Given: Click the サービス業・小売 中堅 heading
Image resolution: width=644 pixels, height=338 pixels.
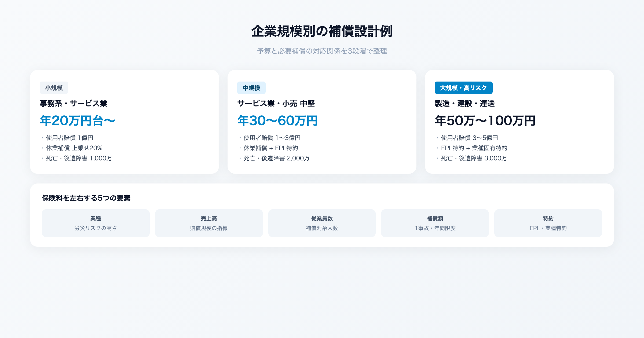Looking at the screenshot, I should (276, 104).
